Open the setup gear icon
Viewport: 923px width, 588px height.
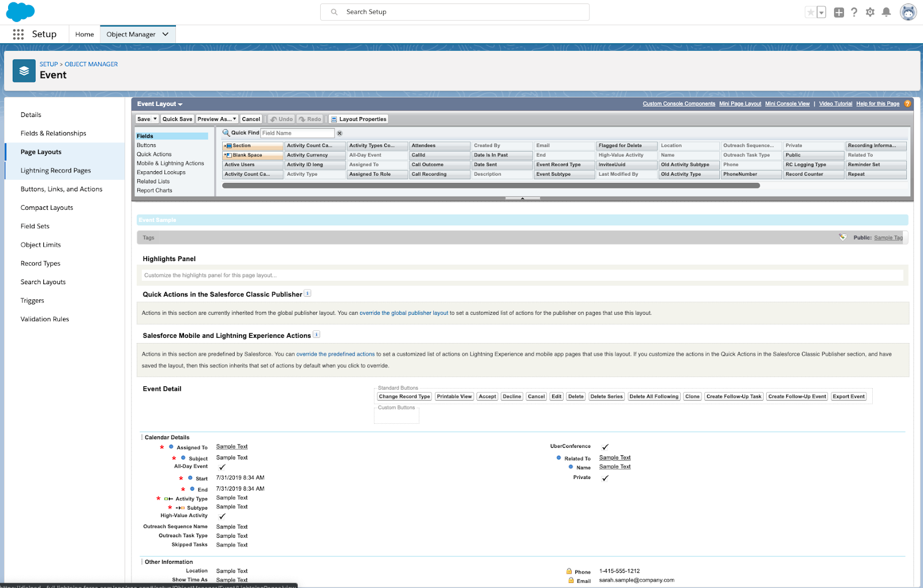pos(870,12)
